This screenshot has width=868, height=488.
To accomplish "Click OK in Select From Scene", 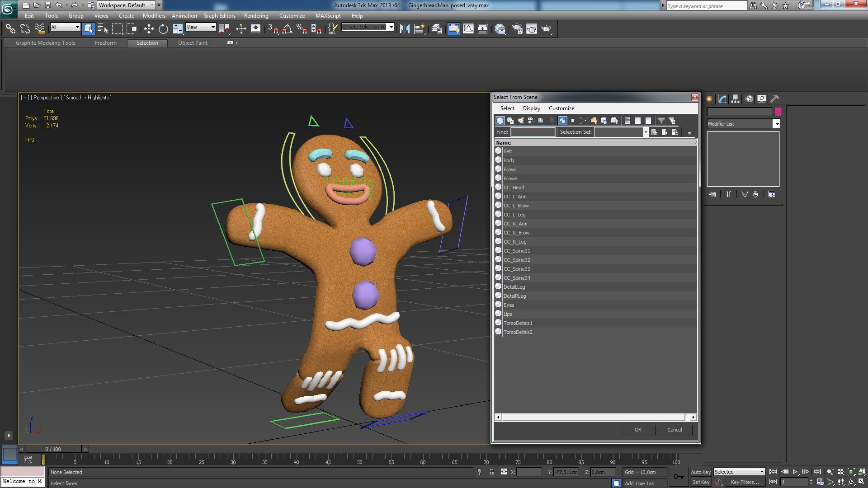I will (x=638, y=430).
